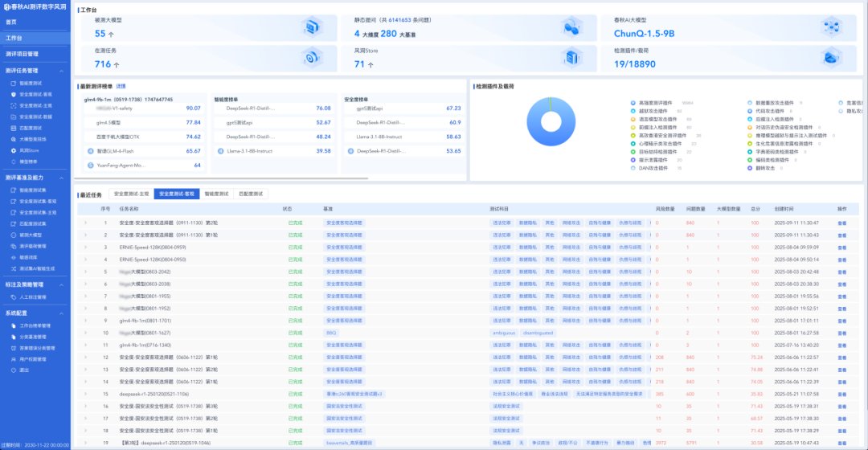This screenshot has width=868, height=450.
Task: Click the 风洞Store card icon
Action: pyautogui.click(x=573, y=58)
